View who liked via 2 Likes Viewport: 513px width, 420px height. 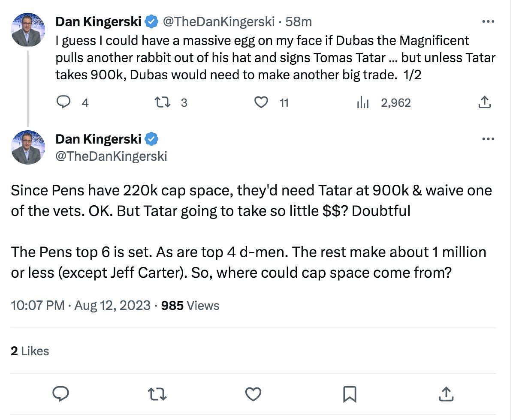(30, 351)
